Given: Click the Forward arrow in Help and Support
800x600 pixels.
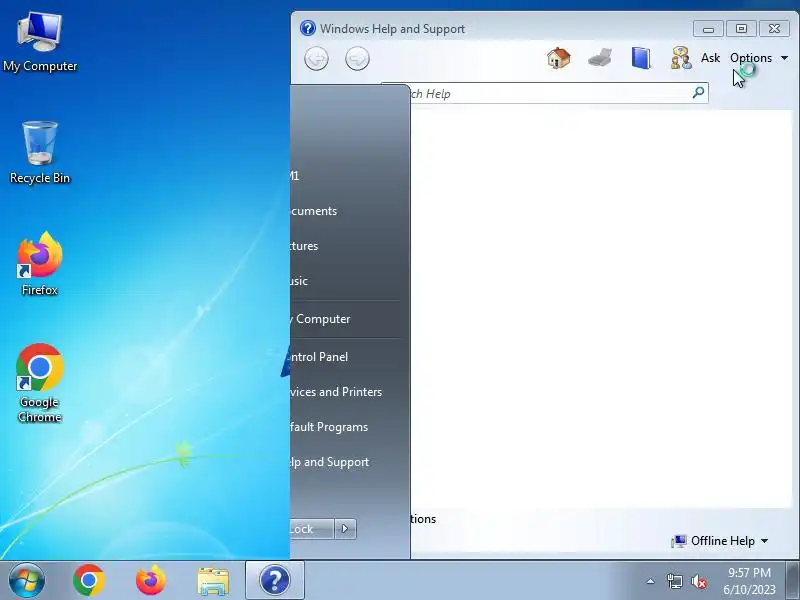Looking at the screenshot, I should coord(357,59).
